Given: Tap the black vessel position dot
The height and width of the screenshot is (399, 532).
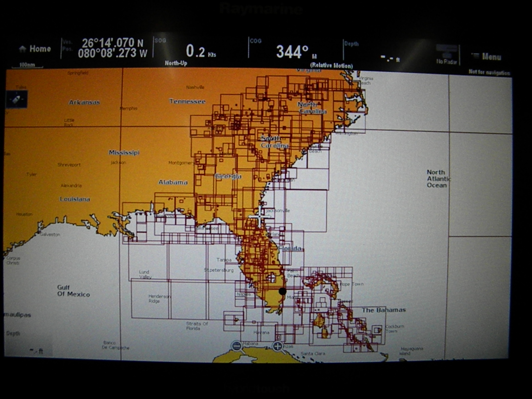Looking at the screenshot, I should tap(282, 291).
